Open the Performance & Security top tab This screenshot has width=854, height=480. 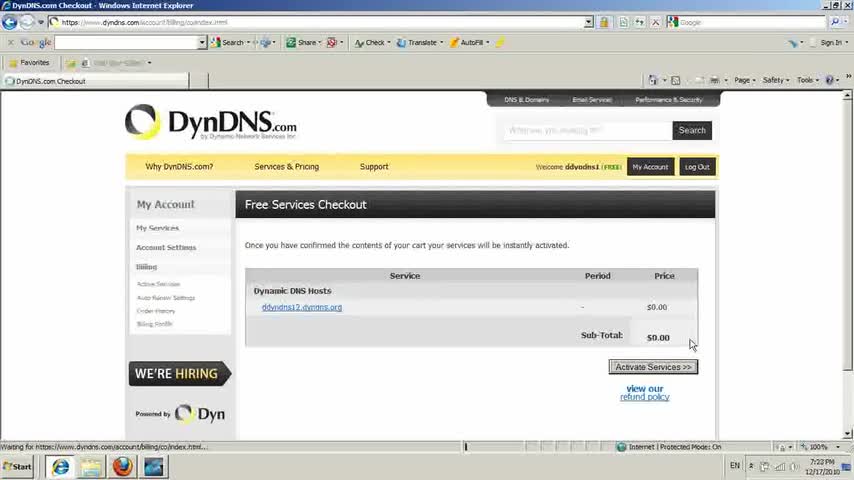click(x=668, y=100)
